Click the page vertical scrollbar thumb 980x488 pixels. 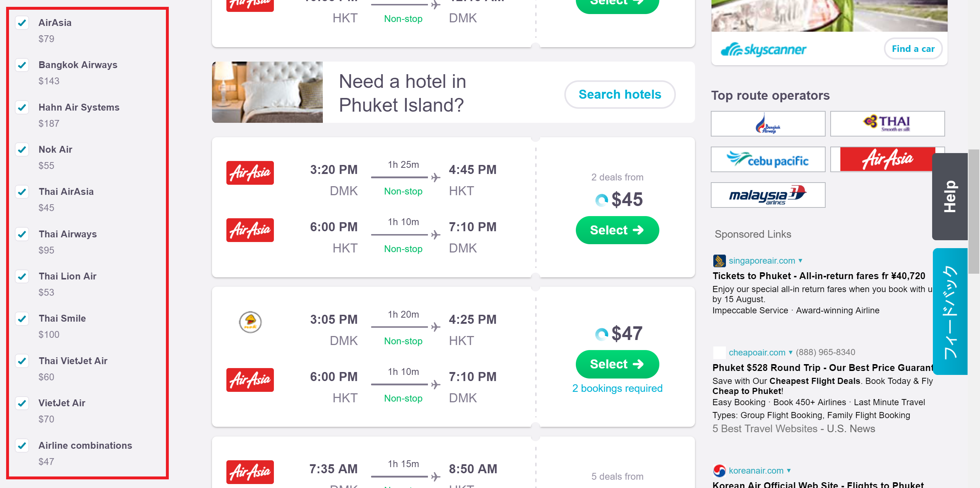(974, 212)
